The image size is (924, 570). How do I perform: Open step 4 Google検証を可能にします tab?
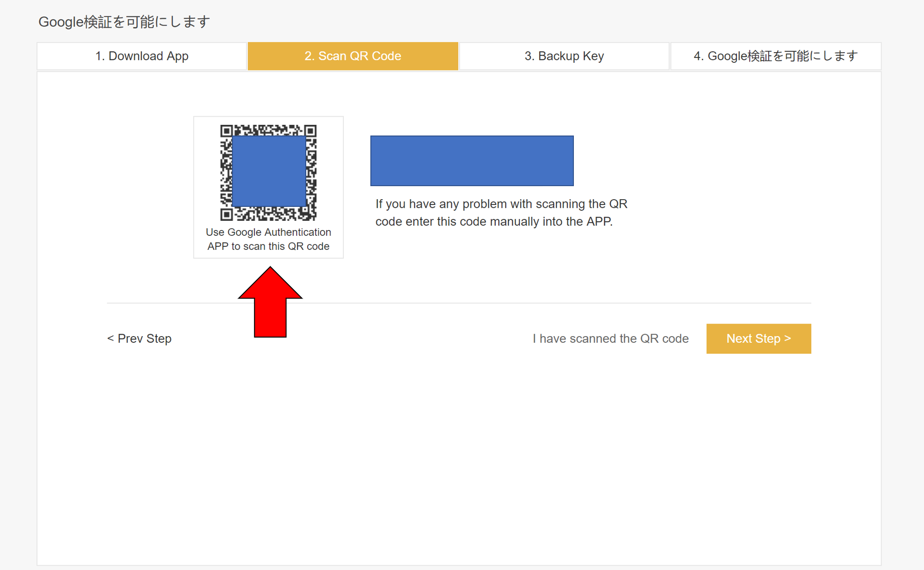(x=775, y=56)
